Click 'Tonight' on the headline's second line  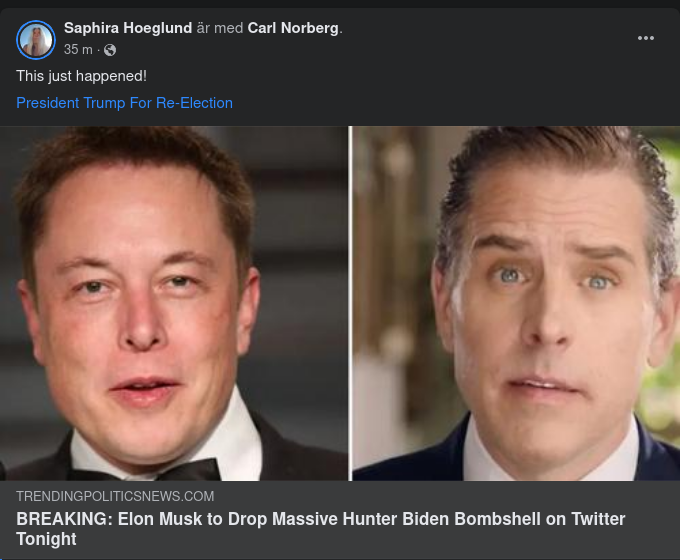pos(46,539)
